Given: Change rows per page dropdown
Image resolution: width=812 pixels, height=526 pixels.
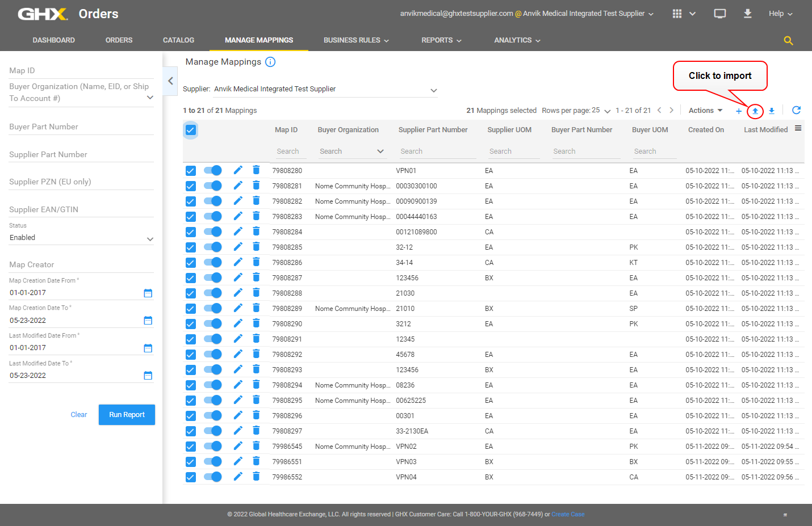Looking at the screenshot, I should tap(601, 111).
